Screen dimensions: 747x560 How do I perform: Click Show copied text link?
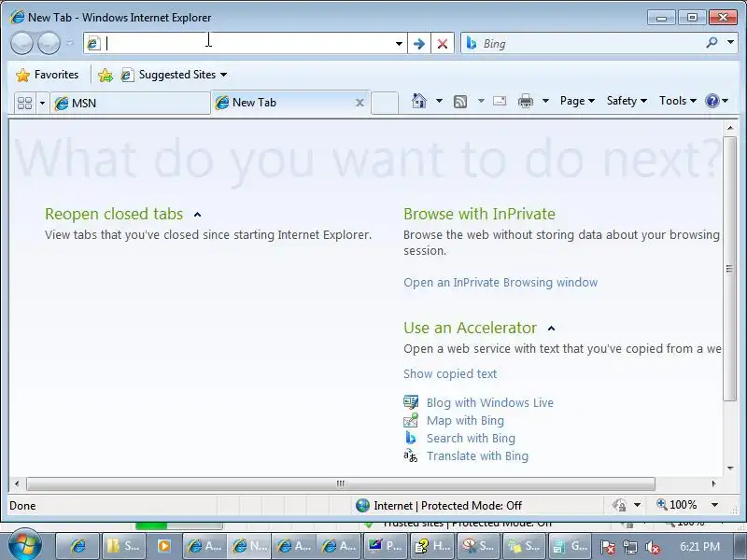(450, 374)
